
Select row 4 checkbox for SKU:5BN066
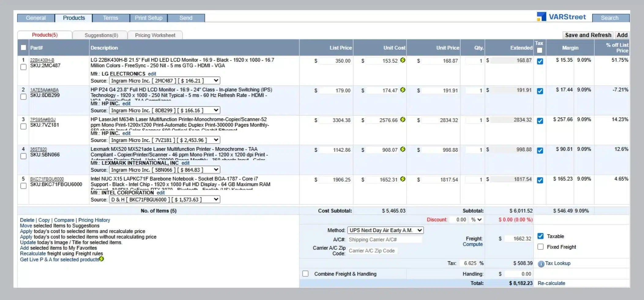point(23,156)
